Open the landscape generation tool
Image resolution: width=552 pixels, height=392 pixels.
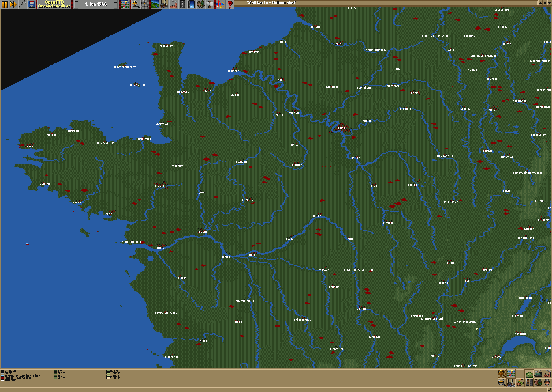coord(155,4)
